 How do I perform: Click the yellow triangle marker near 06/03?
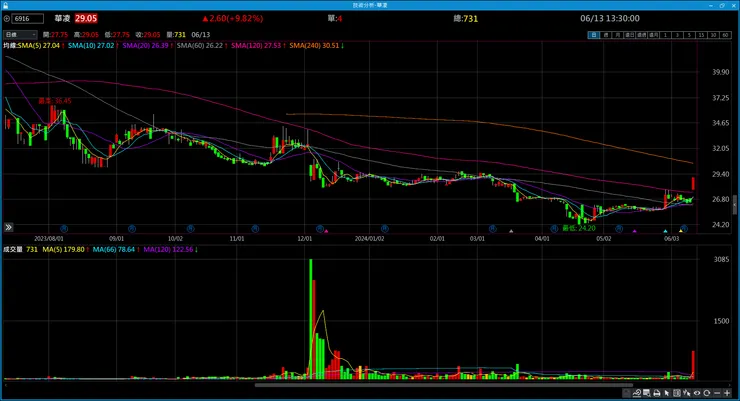tap(681, 231)
